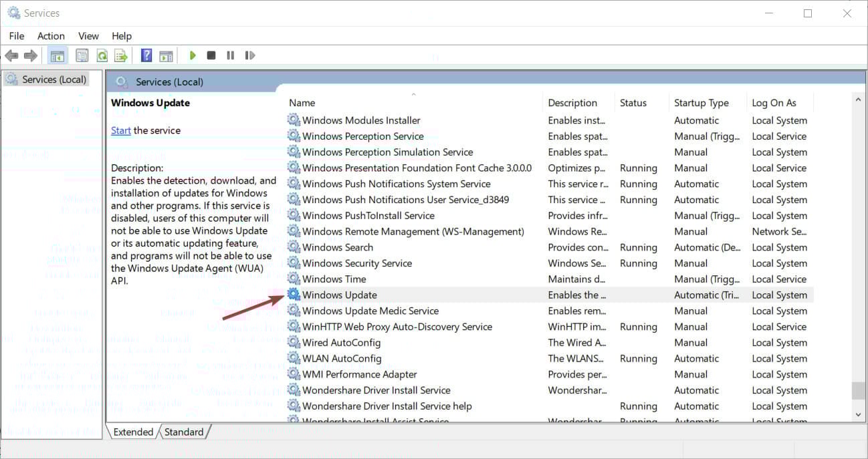The width and height of the screenshot is (868, 459).
Task: Sort the list by Name column header
Action: tap(302, 103)
